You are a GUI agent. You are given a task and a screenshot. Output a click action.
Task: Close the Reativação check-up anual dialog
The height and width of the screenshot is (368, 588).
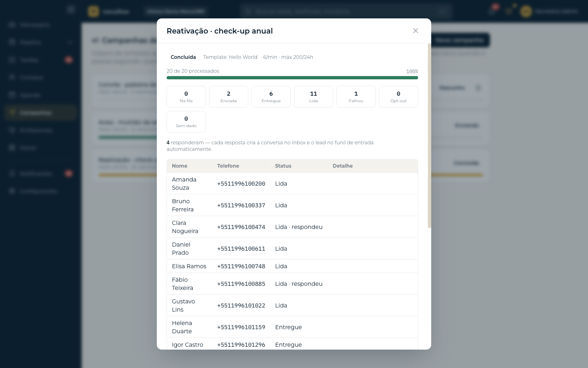tap(416, 31)
